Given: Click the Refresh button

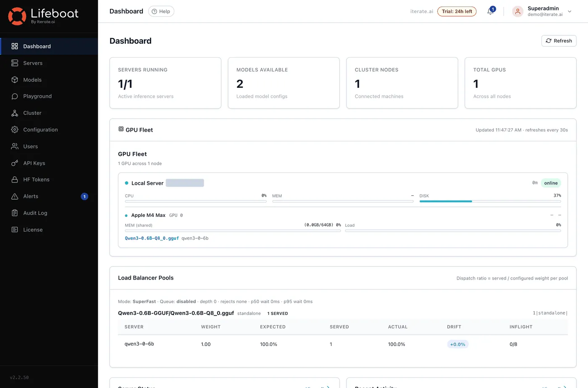Looking at the screenshot, I should 559,41.
